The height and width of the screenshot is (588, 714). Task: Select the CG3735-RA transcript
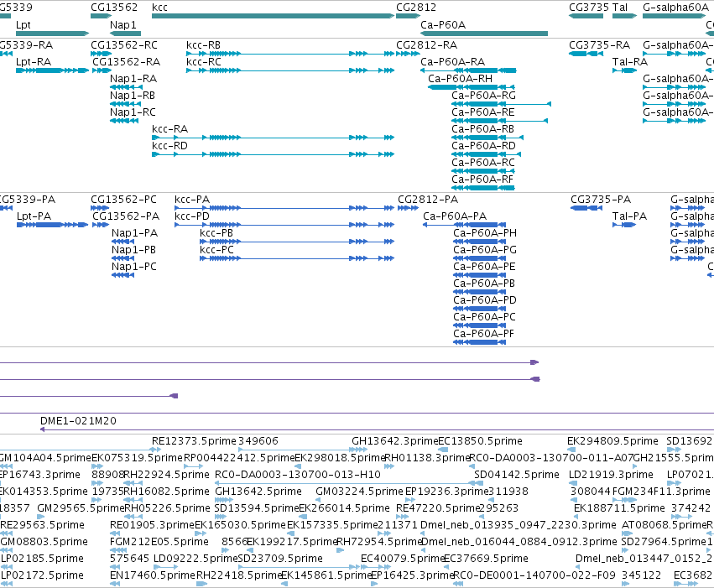[586, 54]
